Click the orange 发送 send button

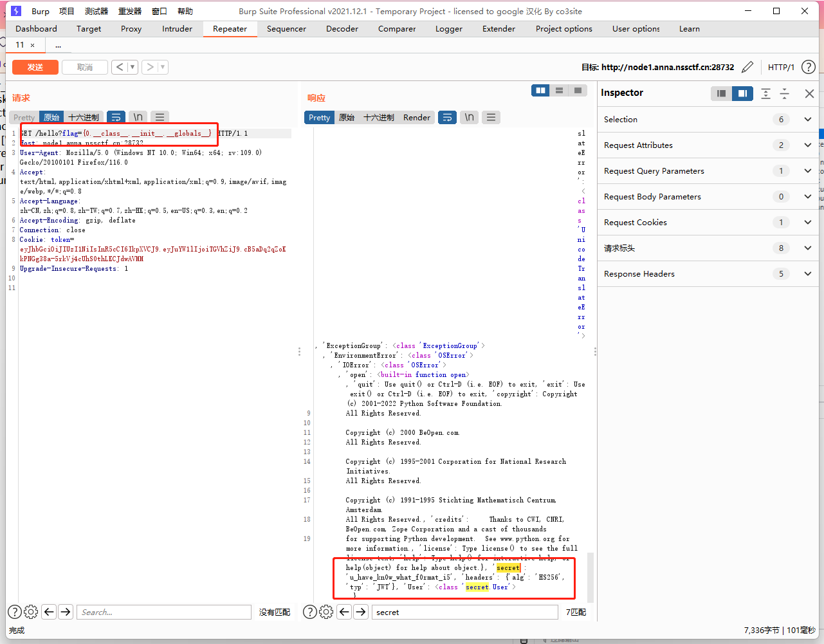click(35, 67)
